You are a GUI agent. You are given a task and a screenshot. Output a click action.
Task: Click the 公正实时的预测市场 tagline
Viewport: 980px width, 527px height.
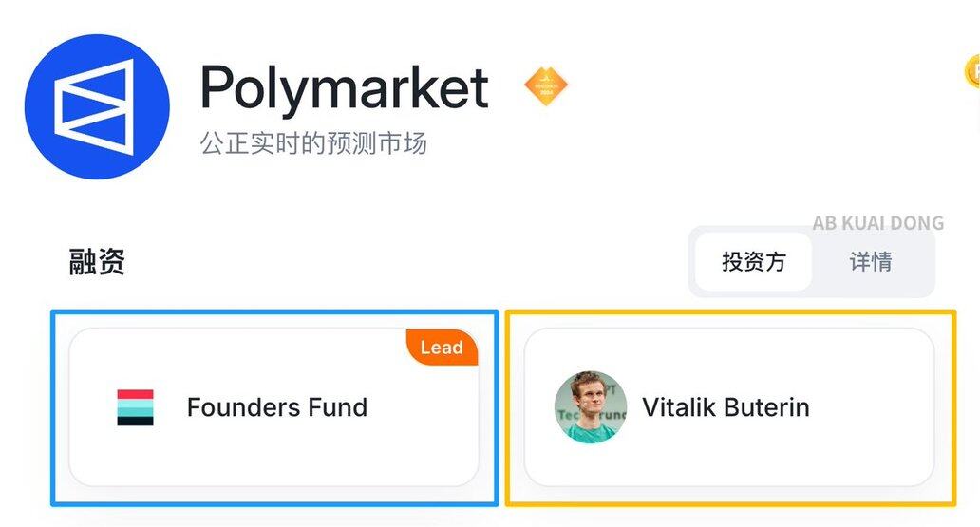(x=312, y=144)
